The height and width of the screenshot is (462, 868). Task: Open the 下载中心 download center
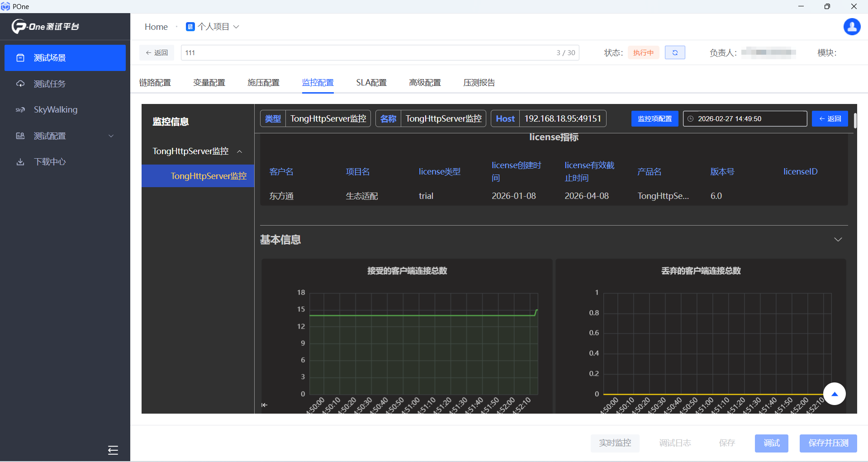(50, 162)
